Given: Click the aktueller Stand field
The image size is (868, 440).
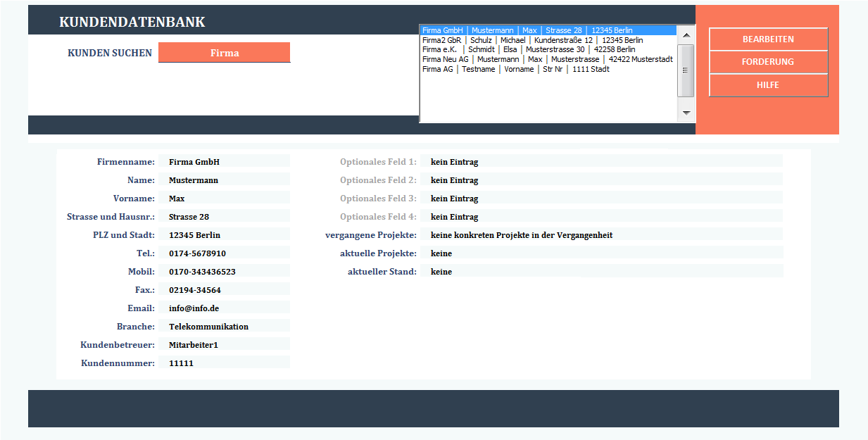Looking at the screenshot, I should (x=601, y=272).
